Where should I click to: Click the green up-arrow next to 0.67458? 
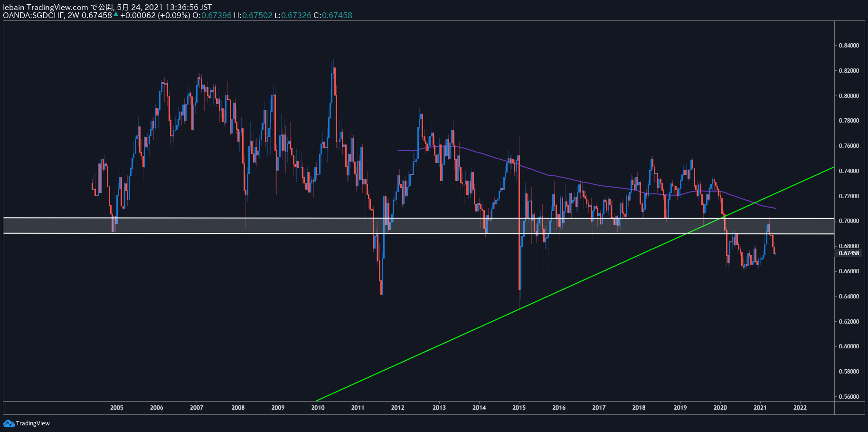115,14
